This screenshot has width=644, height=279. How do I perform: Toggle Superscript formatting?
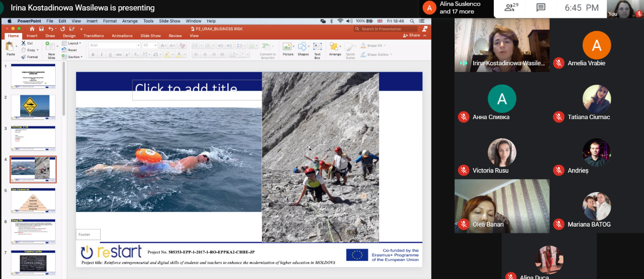pos(128,55)
